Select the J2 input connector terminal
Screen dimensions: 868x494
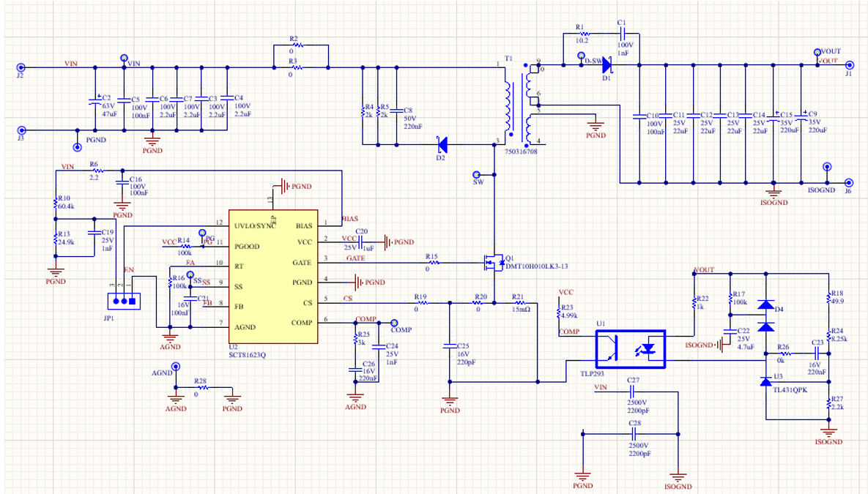click(x=21, y=67)
